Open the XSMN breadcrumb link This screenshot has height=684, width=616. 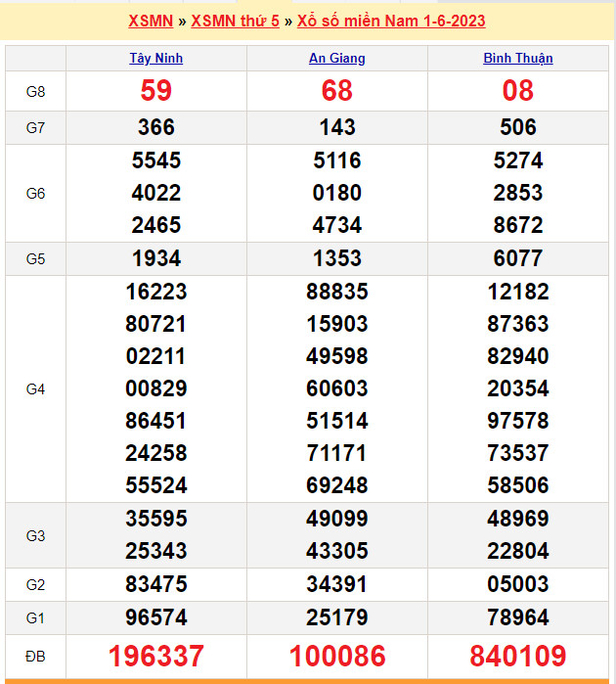coord(151,21)
